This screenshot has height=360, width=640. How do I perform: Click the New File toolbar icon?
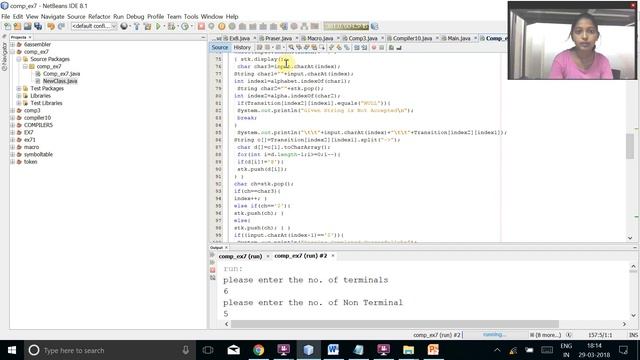click(7, 27)
